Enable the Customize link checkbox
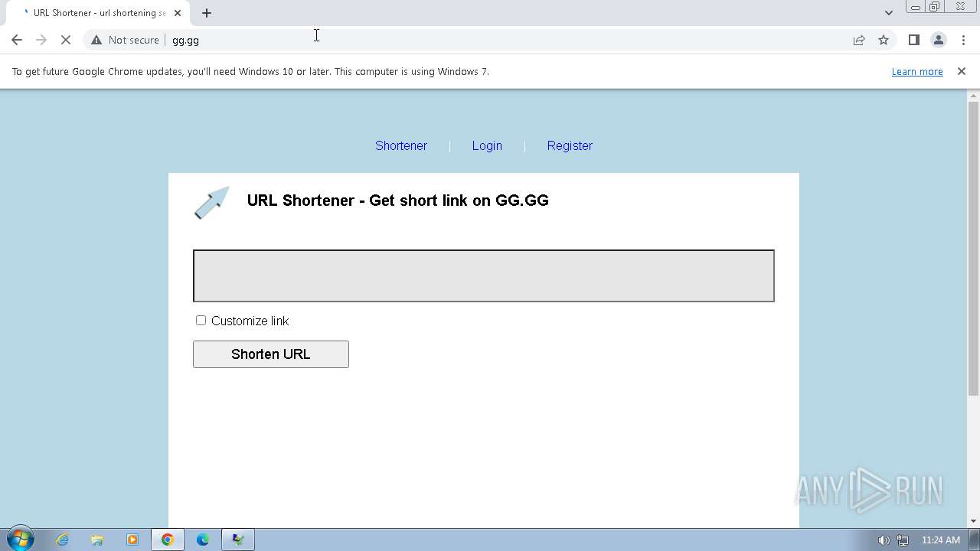The height and width of the screenshot is (551, 980). coord(201,321)
